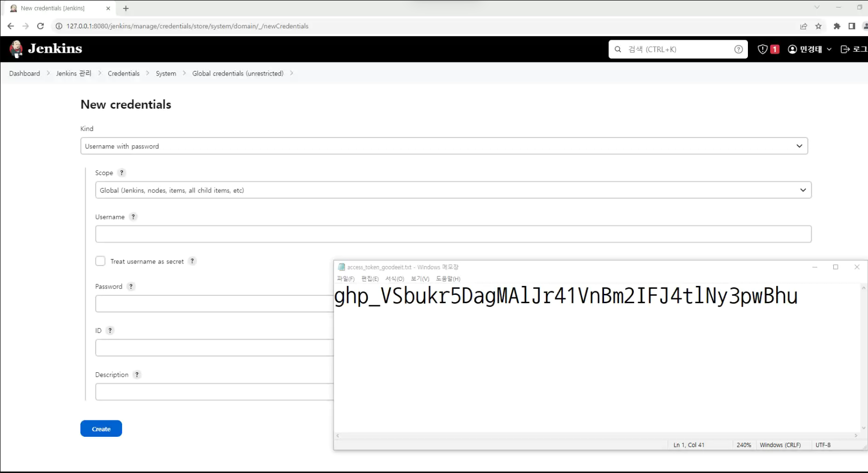
Task: Show help for the Password field
Action: click(131, 286)
